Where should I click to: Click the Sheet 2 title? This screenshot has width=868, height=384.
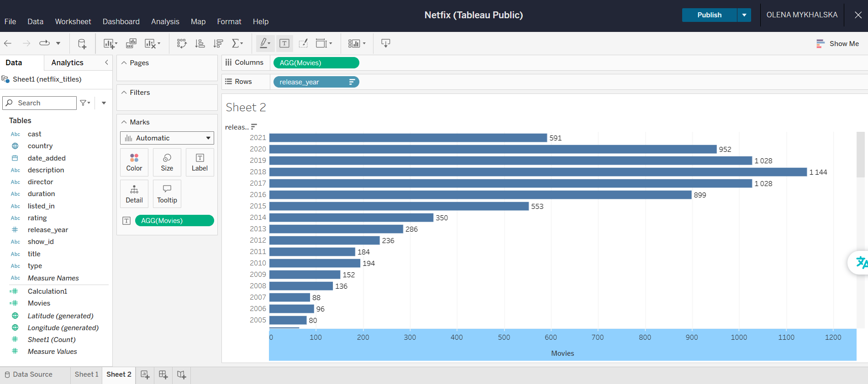pos(246,107)
